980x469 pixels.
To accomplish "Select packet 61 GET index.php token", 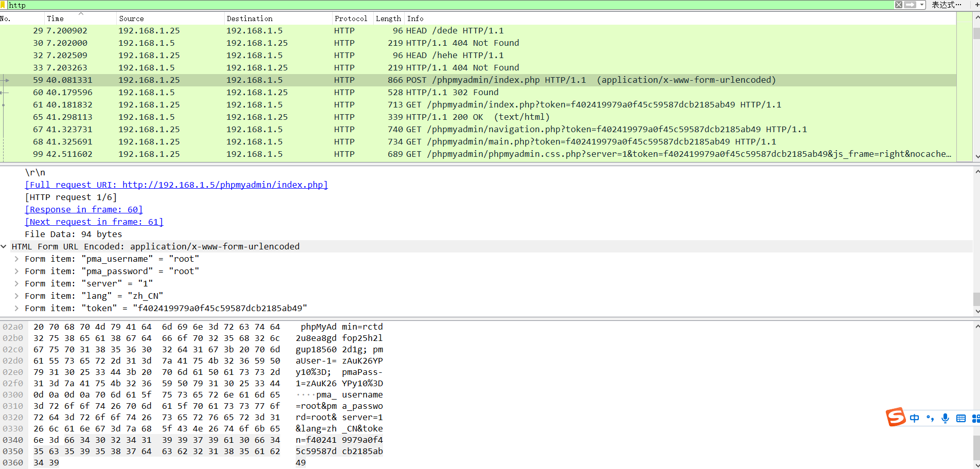I will coord(478,105).
